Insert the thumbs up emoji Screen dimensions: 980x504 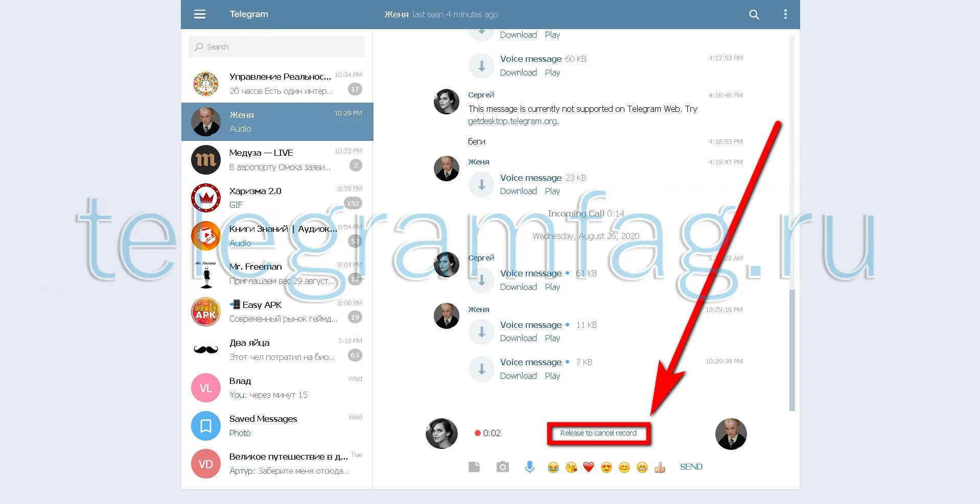pyautogui.click(x=660, y=467)
